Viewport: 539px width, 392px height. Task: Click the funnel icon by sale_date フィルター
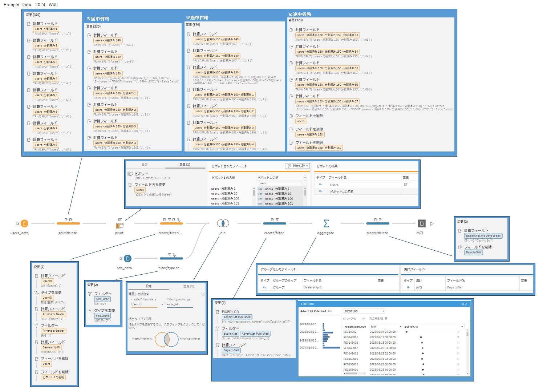click(x=90, y=294)
